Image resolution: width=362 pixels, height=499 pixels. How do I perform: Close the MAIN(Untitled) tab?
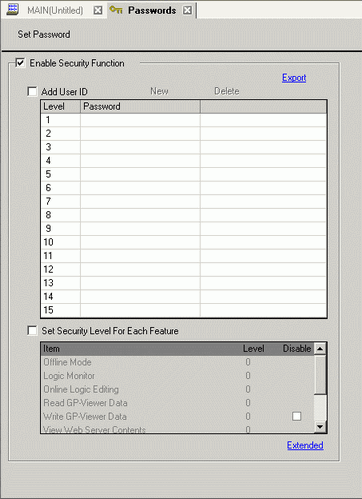pyautogui.click(x=98, y=10)
